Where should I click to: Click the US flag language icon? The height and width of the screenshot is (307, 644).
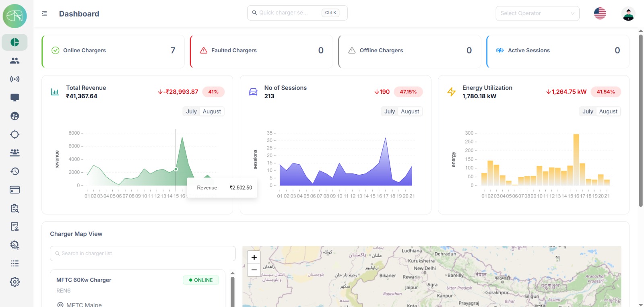pyautogui.click(x=600, y=14)
